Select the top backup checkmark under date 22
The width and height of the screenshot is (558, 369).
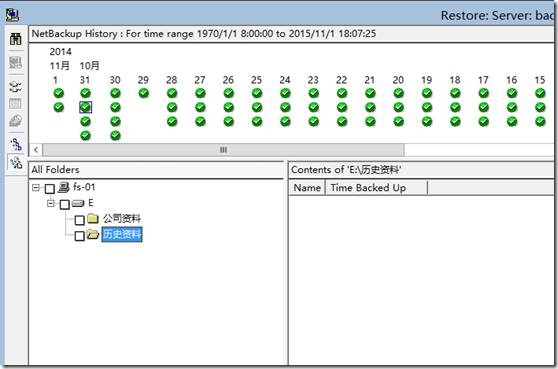click(342, 93)
